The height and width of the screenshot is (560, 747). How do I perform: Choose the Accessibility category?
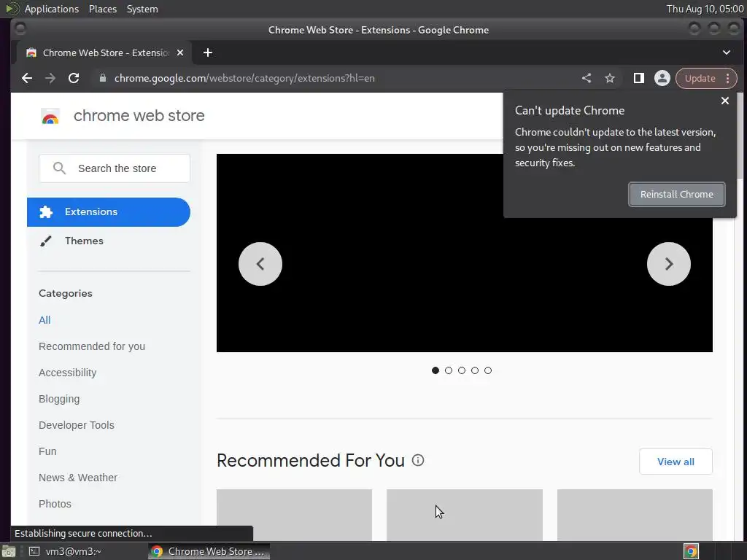[67, 373]
